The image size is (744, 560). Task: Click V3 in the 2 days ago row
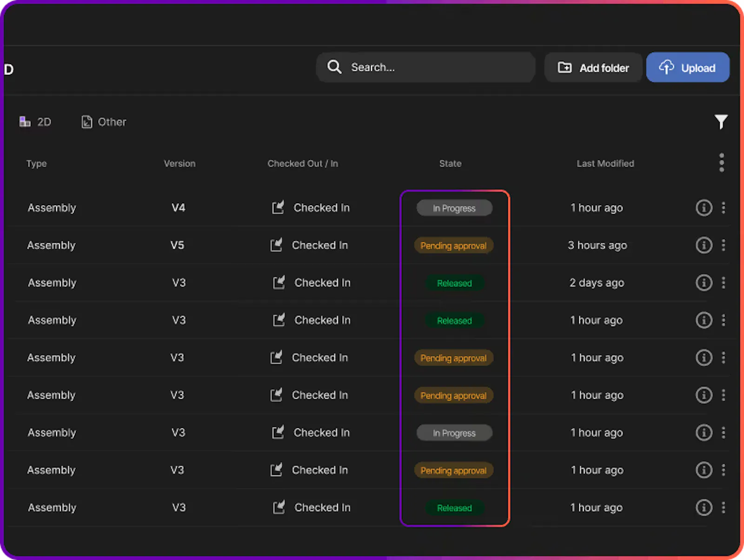point(179,283)
